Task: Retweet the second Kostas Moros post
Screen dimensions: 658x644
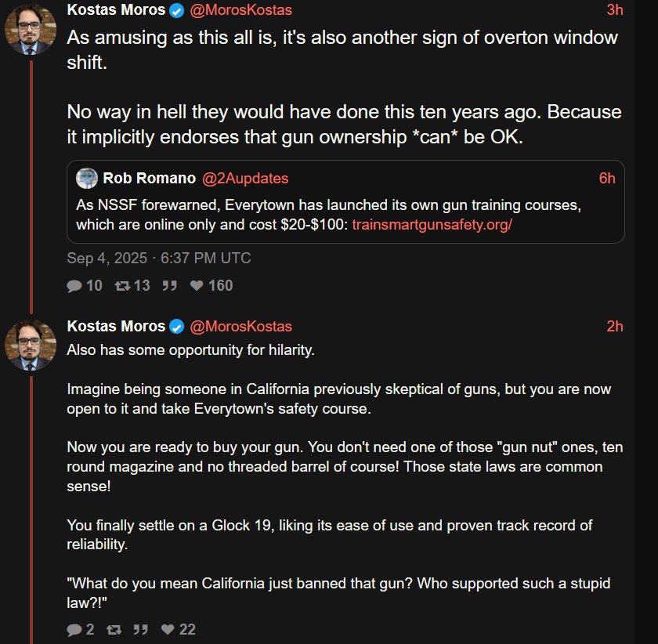Action: pyautogui.click(x=114, y=629)
